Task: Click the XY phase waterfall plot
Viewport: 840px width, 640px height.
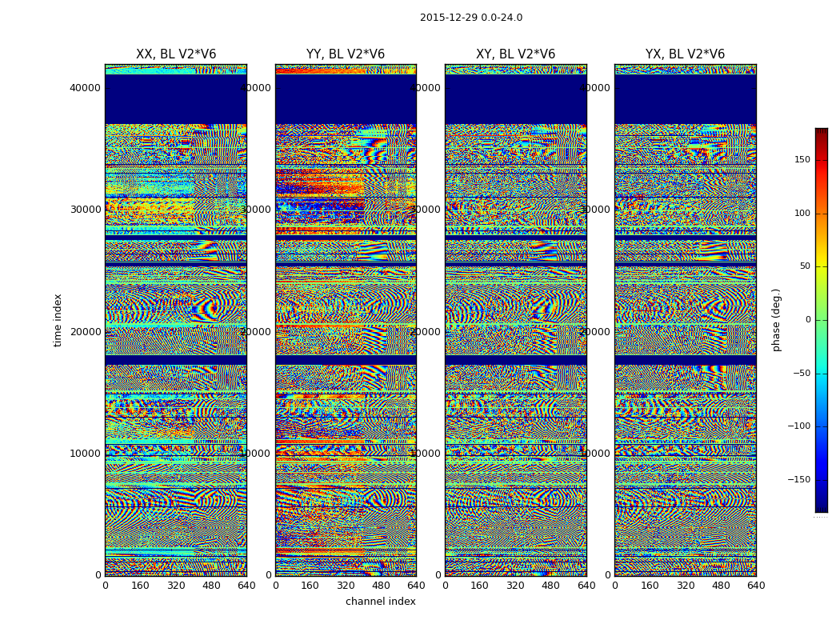Action: [x=515, y=320]
